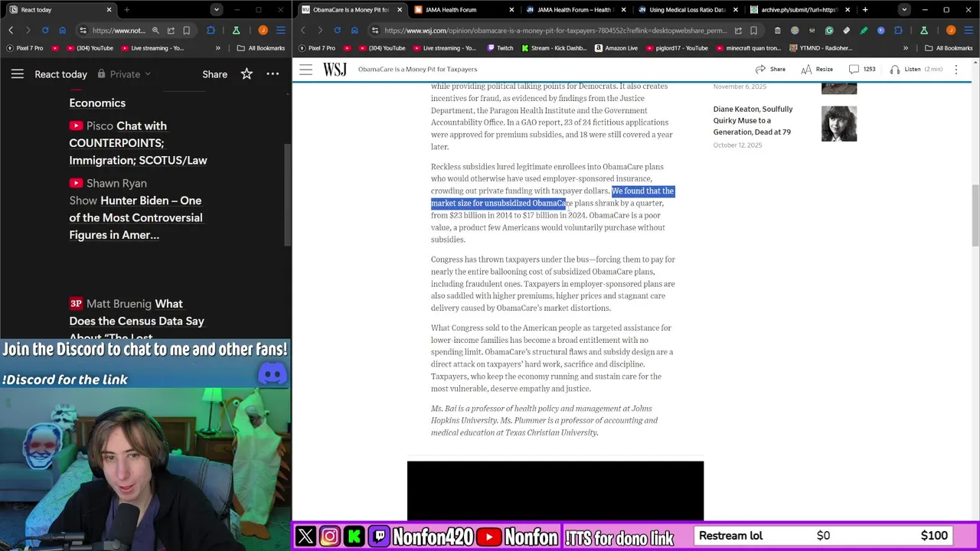The height and width of the screenshot is (551, 980).
Task: Open the Private access dropdown in Notion
Action: pyautogui.click(x=124, y=74)
